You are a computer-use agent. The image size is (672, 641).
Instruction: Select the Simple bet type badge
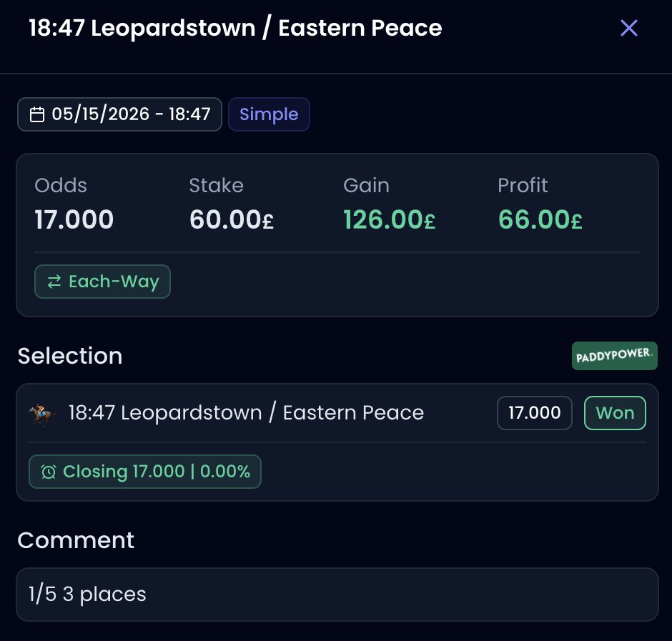pyautogui.click(x=269, y=114)
